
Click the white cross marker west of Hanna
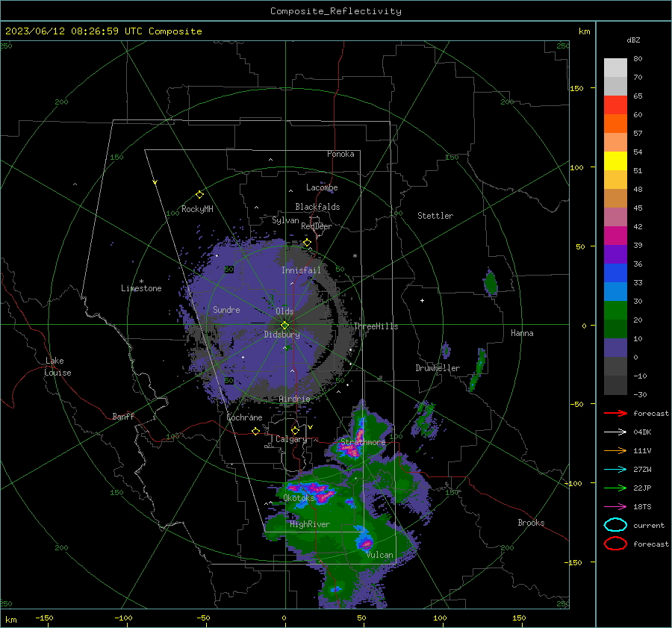(422, 300)
